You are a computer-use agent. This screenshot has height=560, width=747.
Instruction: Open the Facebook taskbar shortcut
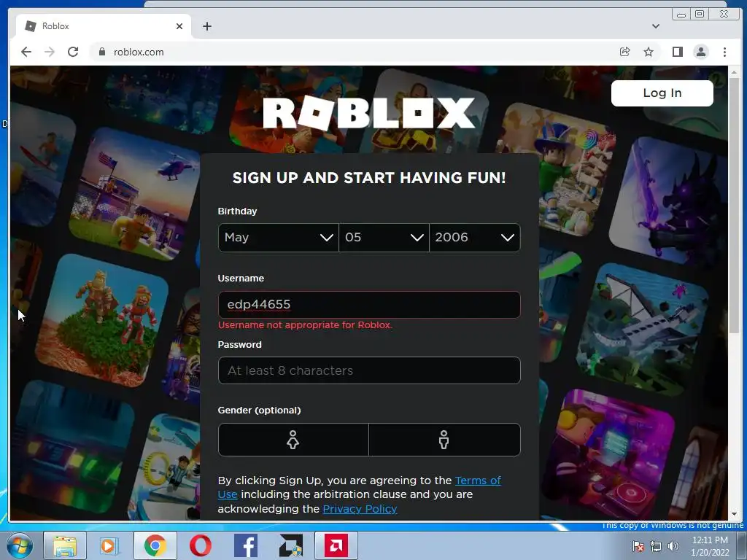click(246, 545)
